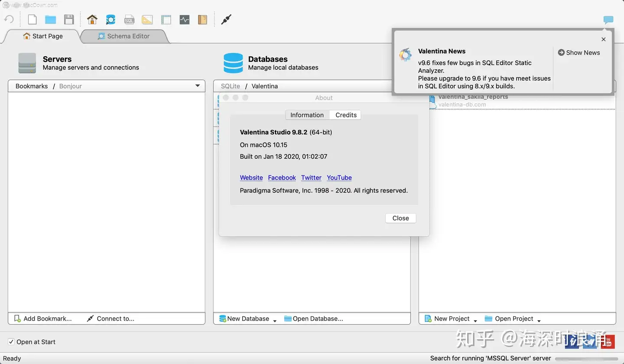Open the server activity monitor icon
The height and width of the screenshot is (364, 624).
tap(185, 19)
